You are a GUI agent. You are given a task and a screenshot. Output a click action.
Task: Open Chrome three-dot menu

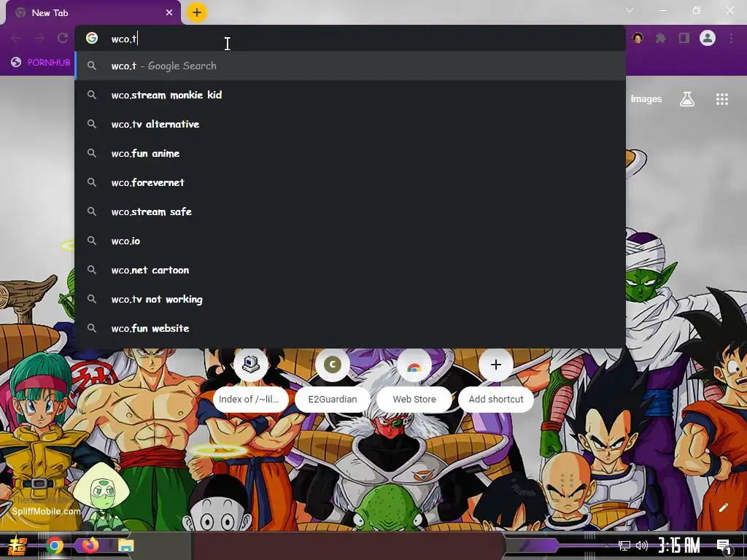(731, 38)
